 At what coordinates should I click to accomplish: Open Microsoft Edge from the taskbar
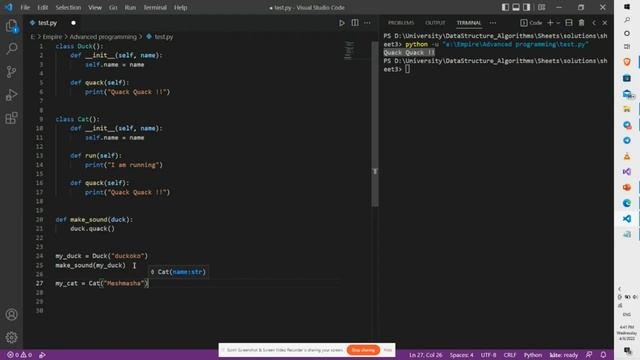coord(627,203)
